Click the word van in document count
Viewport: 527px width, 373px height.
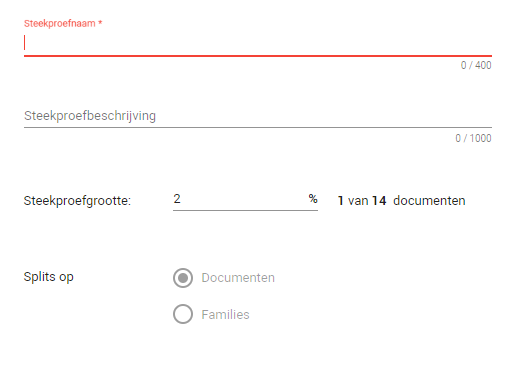[x=358, y=201]
